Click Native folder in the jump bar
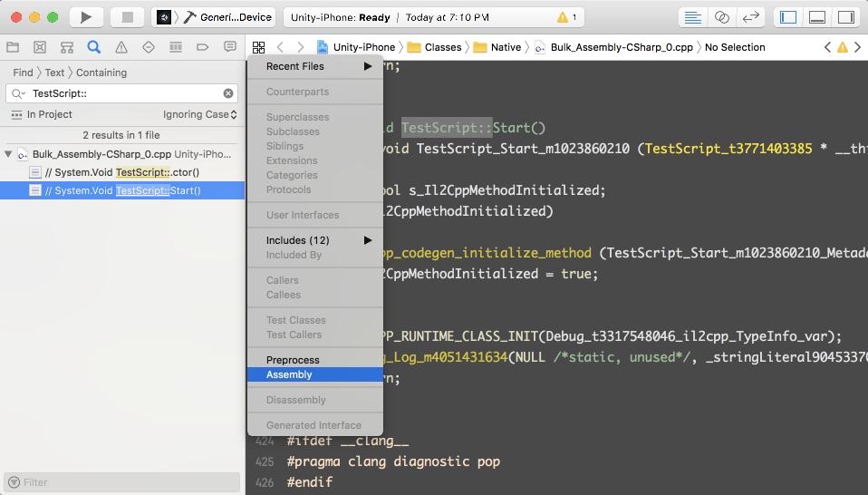 coord(497,47)
